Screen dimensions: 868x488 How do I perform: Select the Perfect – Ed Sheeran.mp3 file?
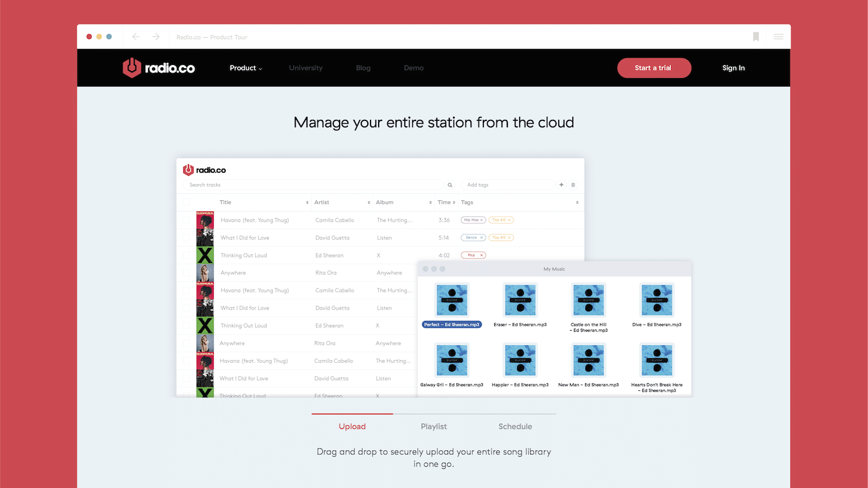click(x=452, y=305)
